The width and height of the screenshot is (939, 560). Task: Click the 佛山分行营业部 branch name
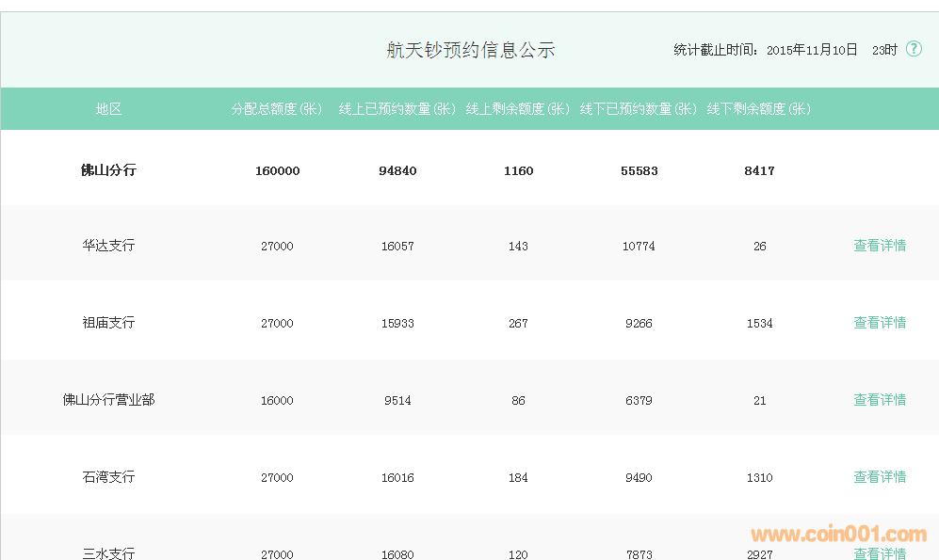coord(108,400)
